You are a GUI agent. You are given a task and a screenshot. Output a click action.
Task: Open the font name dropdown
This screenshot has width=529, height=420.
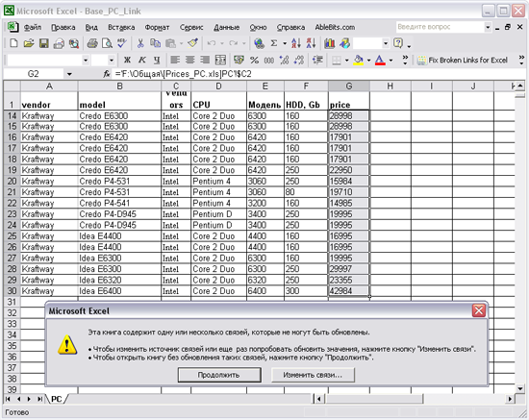pyautogui.click(x=86, y=61)
